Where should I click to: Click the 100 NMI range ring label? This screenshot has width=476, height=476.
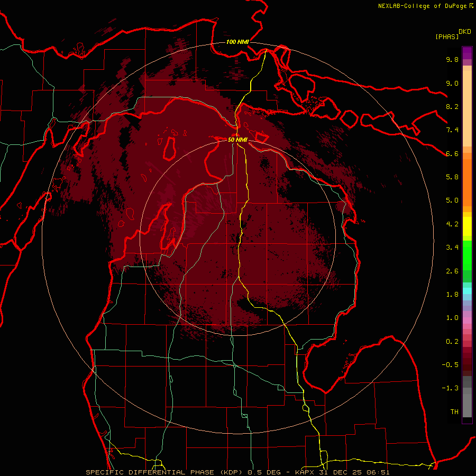click(x=237, y=42)
